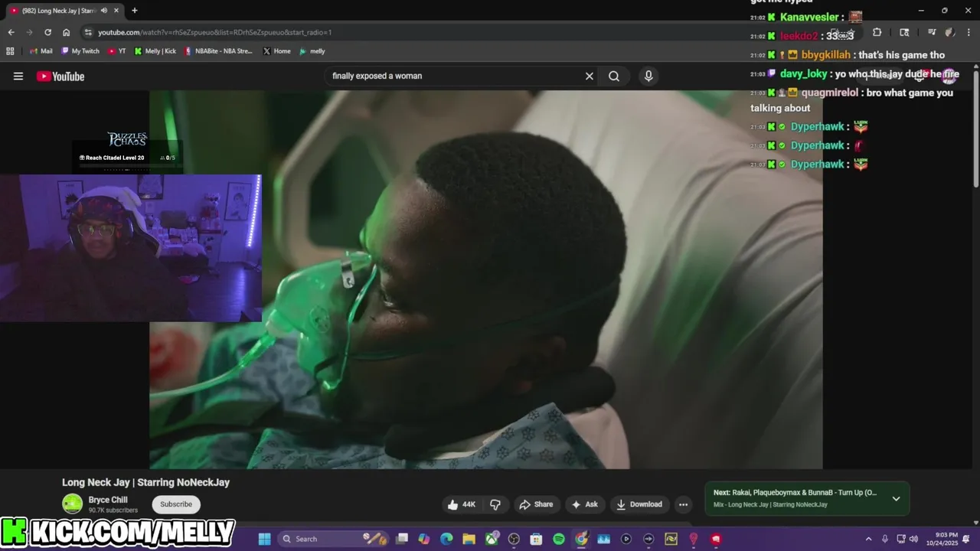Open the Melly | Kick bookmark
Image resolution: width=980 pixels, height=551 pixels.
(x=155, y=51)
